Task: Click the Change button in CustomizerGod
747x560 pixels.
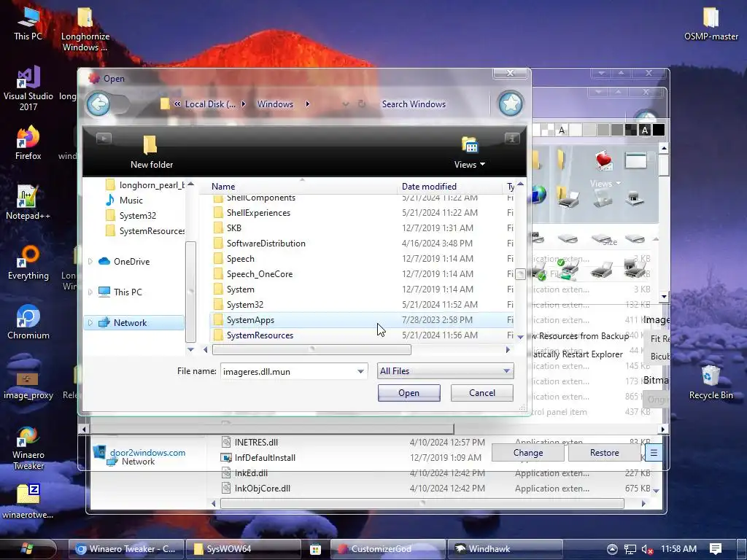Action: point(528,452)
